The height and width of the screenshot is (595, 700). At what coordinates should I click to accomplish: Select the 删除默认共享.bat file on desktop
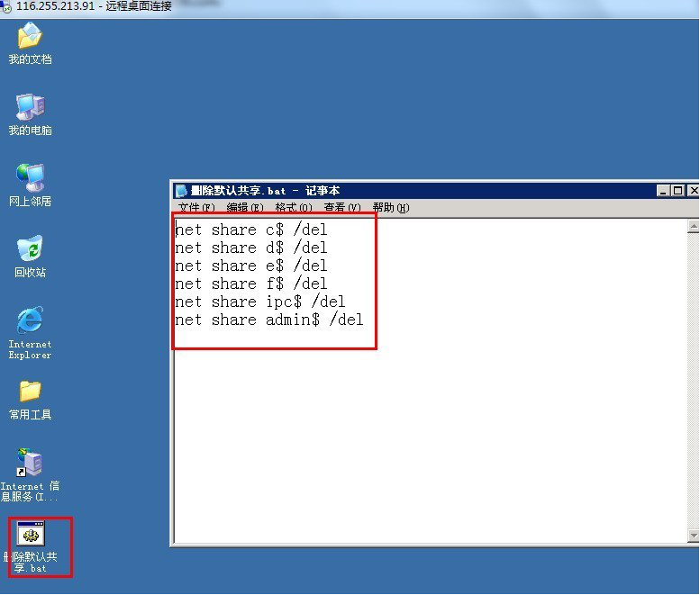coord(31,535)
